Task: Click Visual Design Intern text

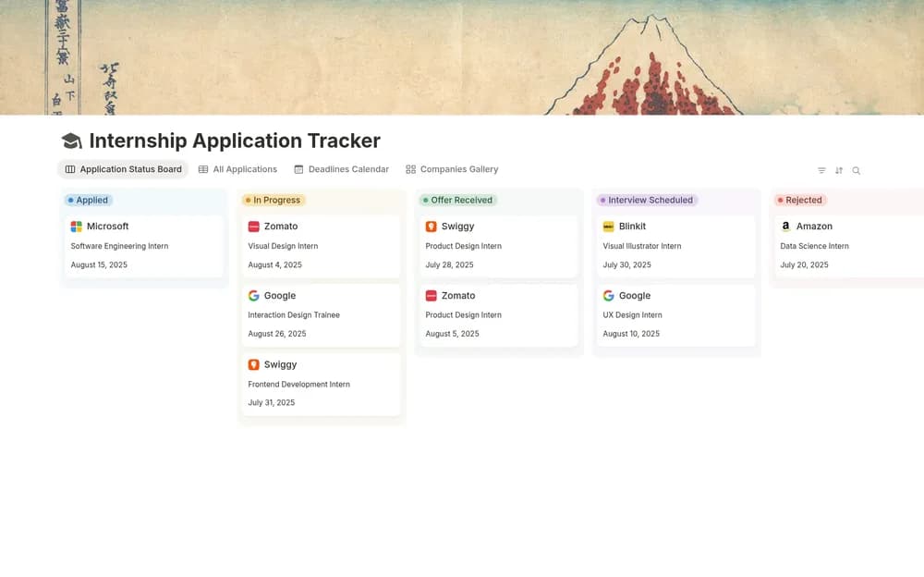Action: pos(283,246)
